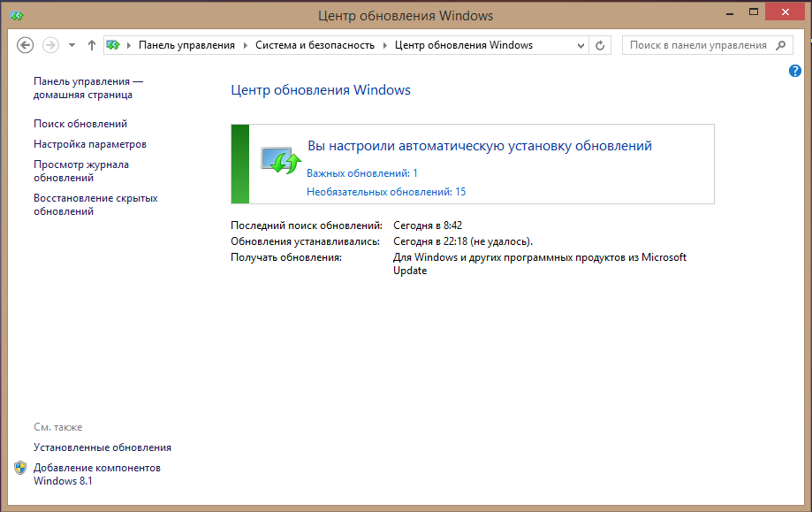Open the recent locations dropdown arrow
This screenshot has height=512, width=812.
point(72,45)
